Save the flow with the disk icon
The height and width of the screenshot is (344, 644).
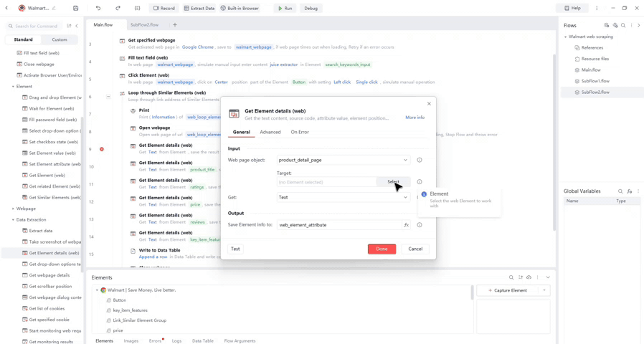(x=75, y=8)
